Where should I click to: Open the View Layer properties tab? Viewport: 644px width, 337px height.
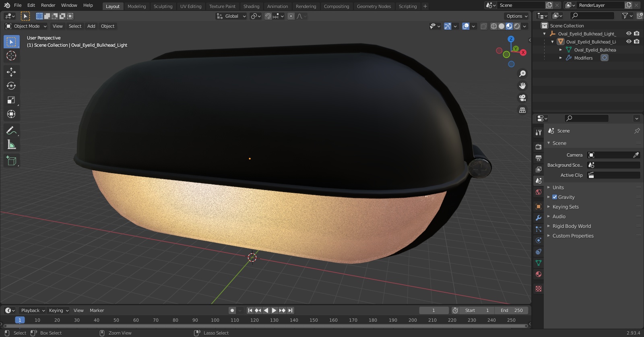[x=539, y=170]
